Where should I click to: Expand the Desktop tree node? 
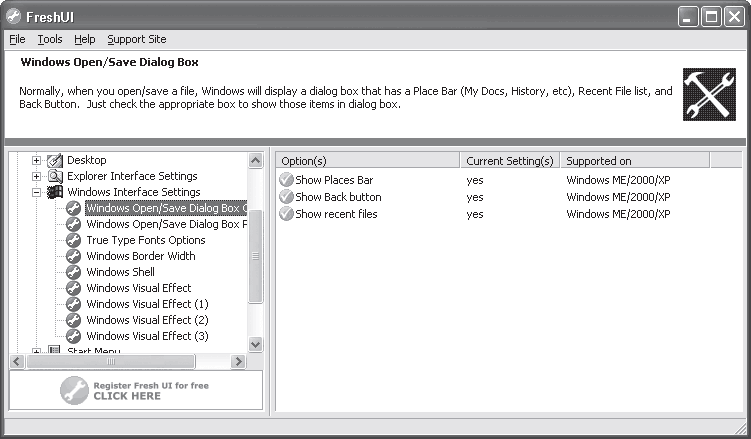coord(36,160)
